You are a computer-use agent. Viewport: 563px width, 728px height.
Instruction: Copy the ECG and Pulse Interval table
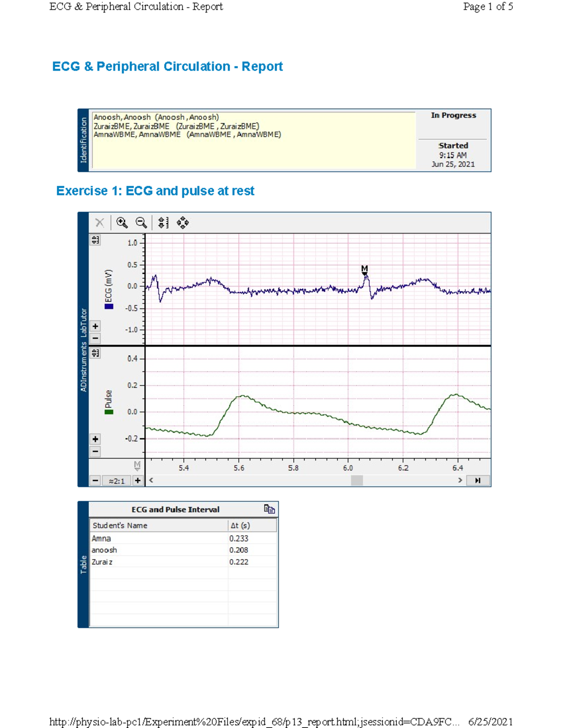[x=269, y=509]
